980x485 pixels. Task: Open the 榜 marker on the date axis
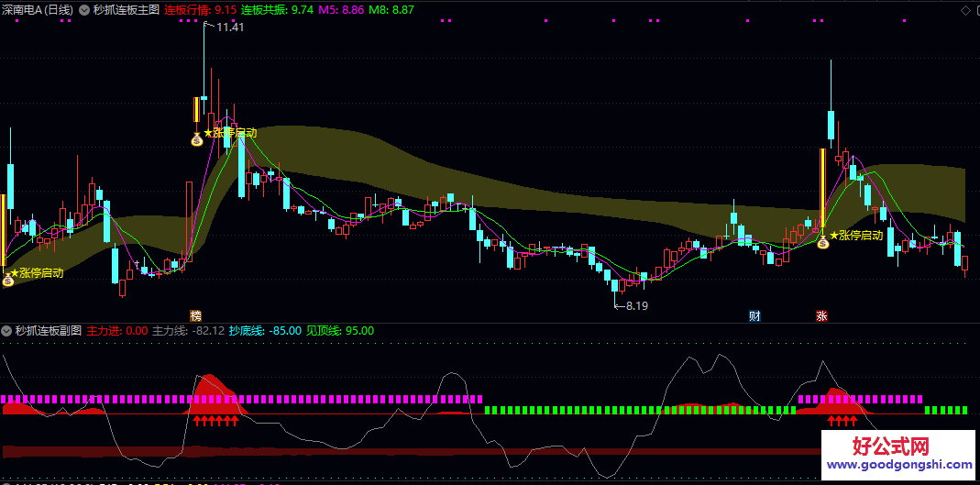196,315
